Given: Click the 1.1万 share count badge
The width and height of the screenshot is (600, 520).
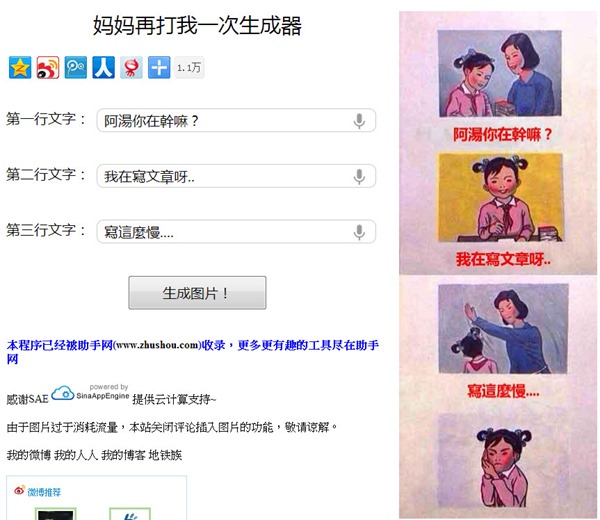Looking at the screenshot, I should (189, 68).
